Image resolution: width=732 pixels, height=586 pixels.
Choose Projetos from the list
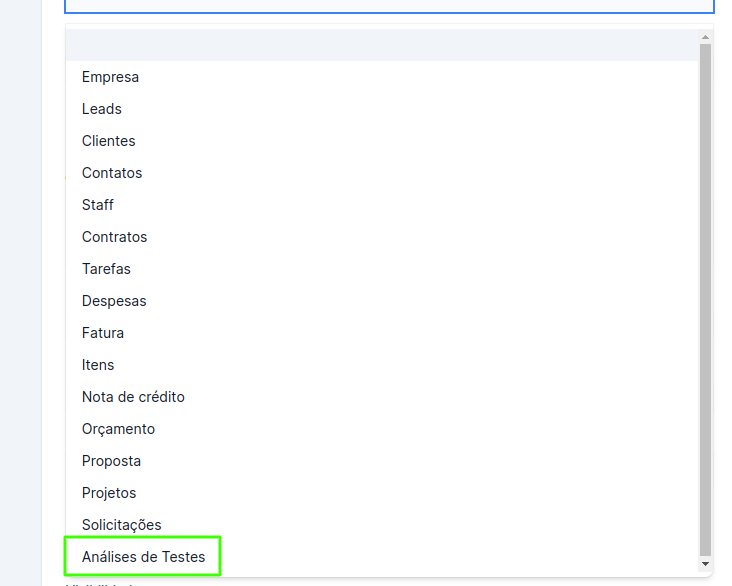pos(109,493)
